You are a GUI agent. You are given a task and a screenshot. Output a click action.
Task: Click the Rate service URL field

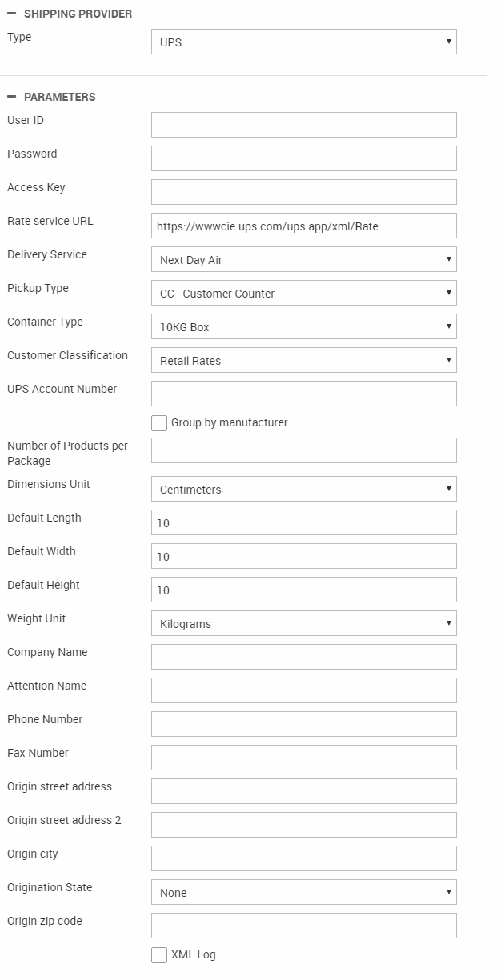tap(303, 226)
